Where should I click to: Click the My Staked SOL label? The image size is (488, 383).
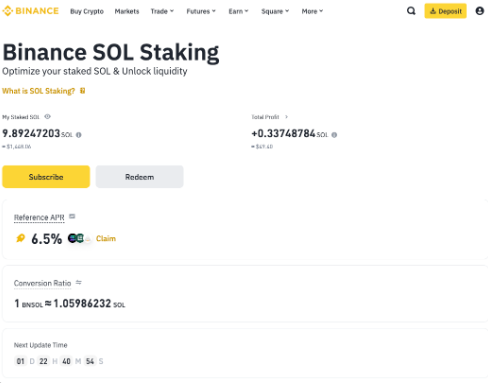(x=21, y=117)
